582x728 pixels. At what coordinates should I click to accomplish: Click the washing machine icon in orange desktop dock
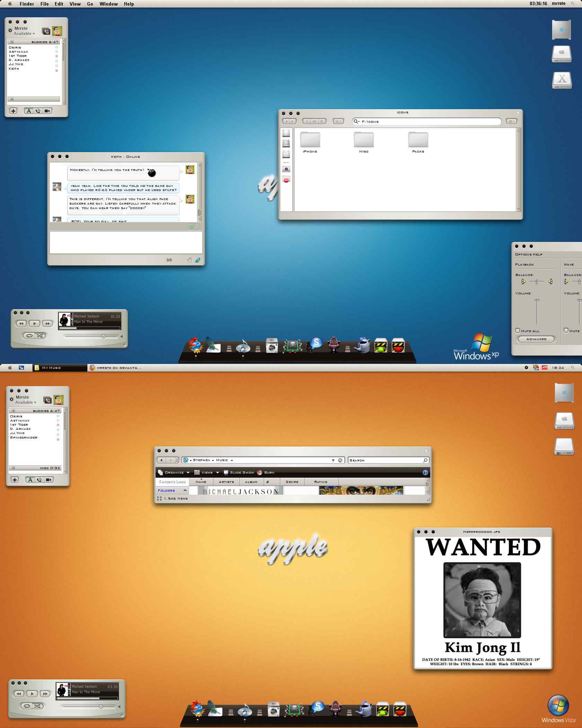(273, 709)
